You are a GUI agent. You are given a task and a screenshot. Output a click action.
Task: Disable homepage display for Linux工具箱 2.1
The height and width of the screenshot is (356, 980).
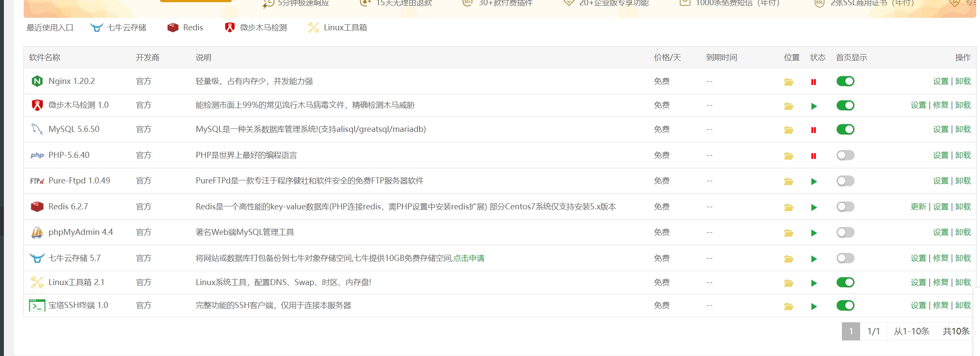tap(845, 282)
